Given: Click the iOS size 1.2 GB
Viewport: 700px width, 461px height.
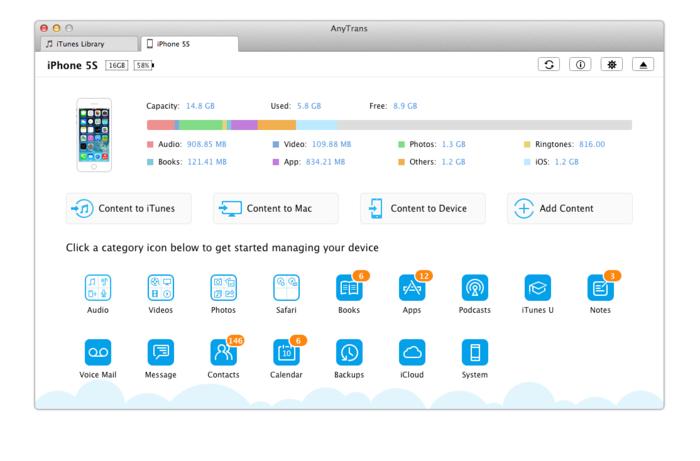Looking at the screenshot, I should (x=567, y=162).
